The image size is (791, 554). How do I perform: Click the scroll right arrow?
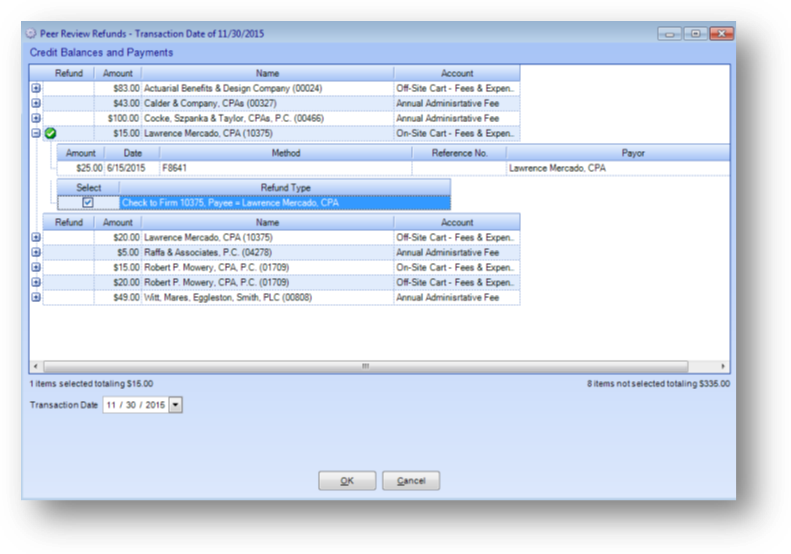tap(723, 366)
